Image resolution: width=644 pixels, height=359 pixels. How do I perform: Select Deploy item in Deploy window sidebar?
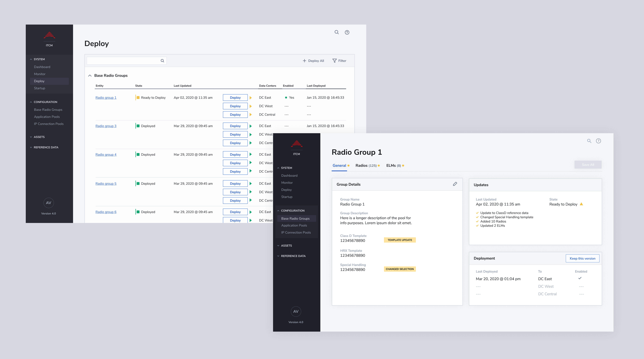coord(49,81)
